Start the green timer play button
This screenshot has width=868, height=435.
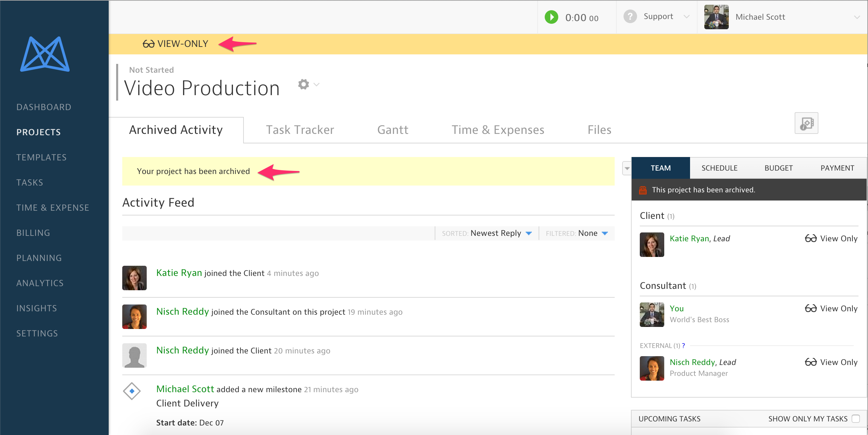551,17
